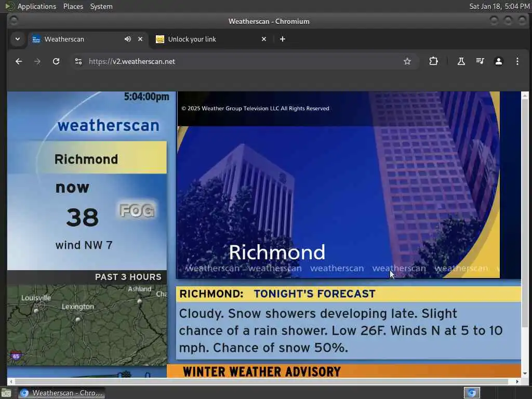
Task: Click the Richmond city label in sidebar
Action: [86, 159]
